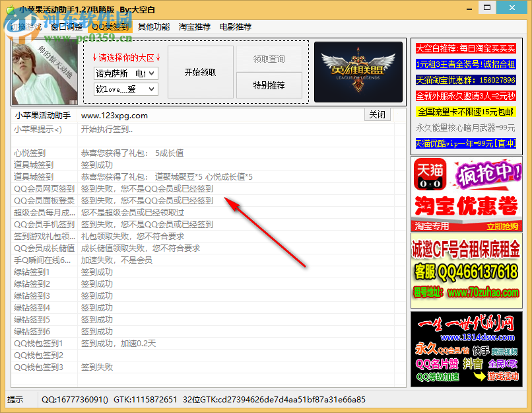532x413 pixels.
Task: Click the www.1314dsw.com link in ad
Action: pyautogui.click(x=477, y=337)
